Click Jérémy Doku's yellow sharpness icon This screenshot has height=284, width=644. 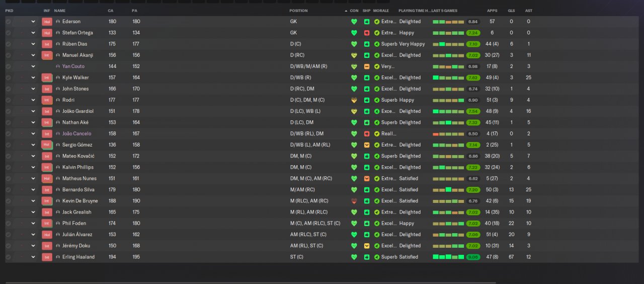pos(367,246)
